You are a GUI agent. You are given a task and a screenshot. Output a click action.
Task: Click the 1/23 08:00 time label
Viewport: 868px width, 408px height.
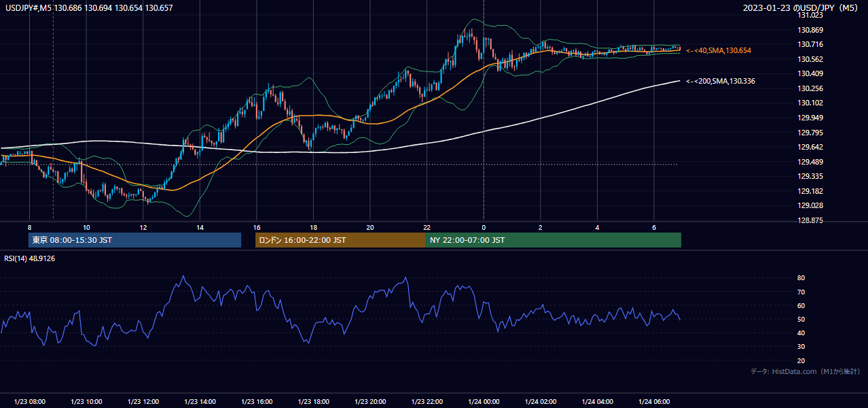click(29, 402)
